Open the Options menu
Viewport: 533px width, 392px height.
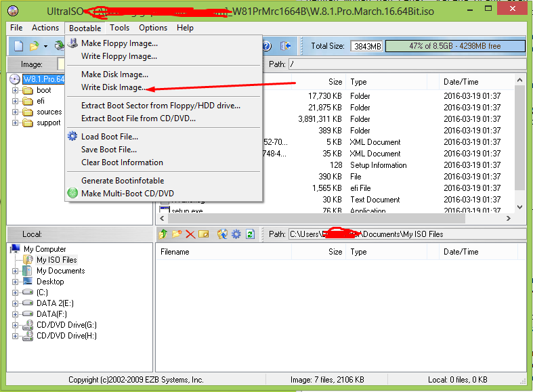click(x=153, y=28)
